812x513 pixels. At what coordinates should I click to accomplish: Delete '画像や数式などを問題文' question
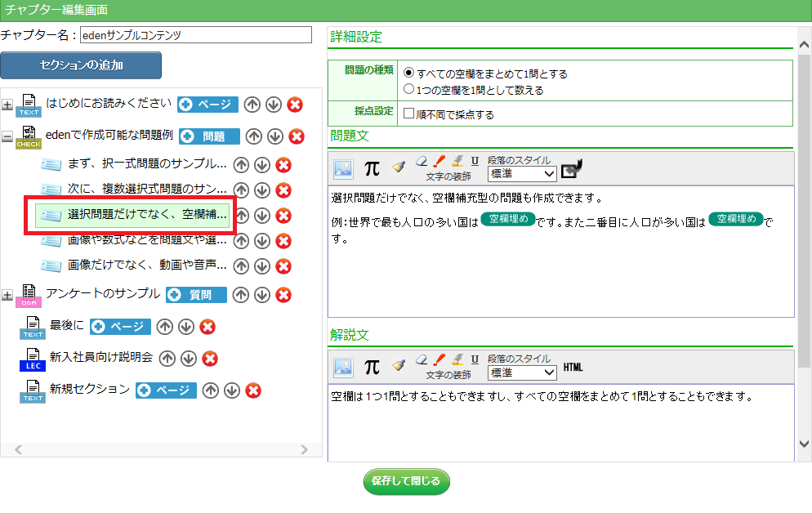283,241
